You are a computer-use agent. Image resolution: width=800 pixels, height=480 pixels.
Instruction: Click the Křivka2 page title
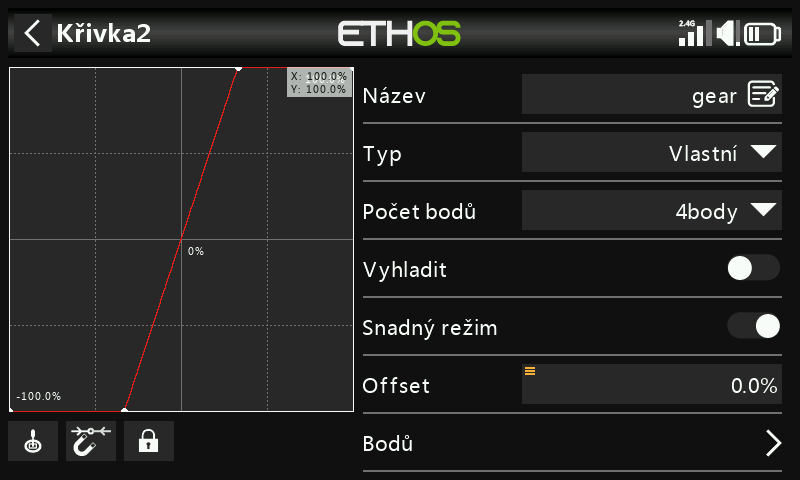pos(103,33)
